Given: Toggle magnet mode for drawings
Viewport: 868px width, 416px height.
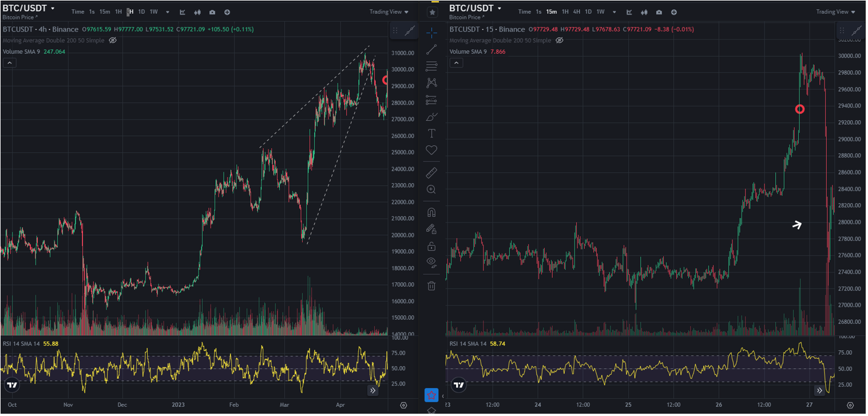Looking at the screenshot, I should point(431,212).
